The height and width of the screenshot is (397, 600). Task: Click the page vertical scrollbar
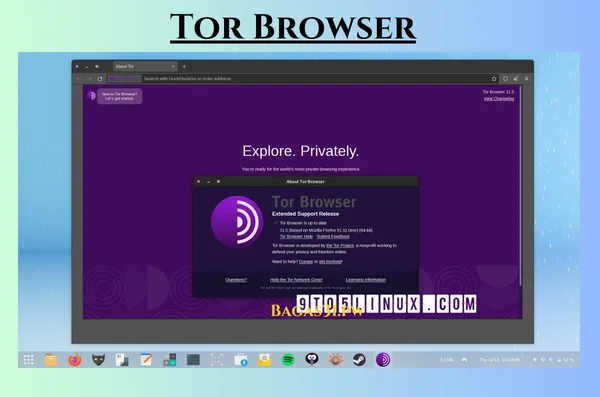click(x=520, y=186)
